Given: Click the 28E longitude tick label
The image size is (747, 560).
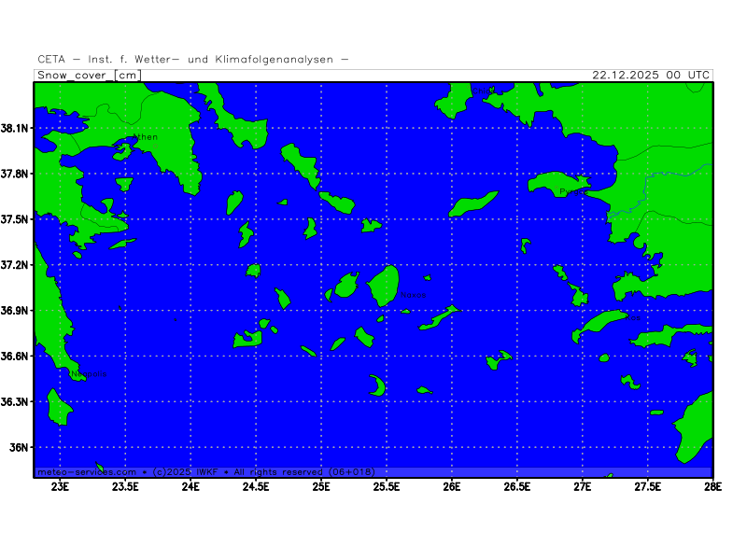Looking at the screenshot, I should click(x=712, y=486).
